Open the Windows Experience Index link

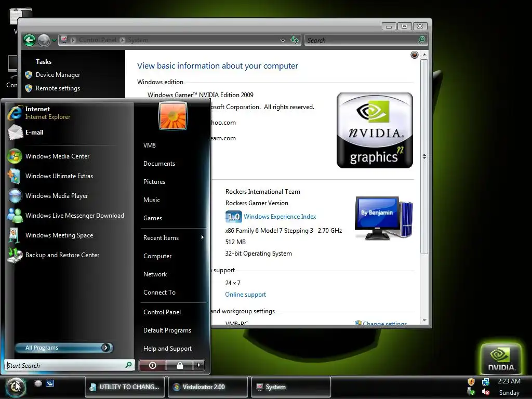click(280, 217)
